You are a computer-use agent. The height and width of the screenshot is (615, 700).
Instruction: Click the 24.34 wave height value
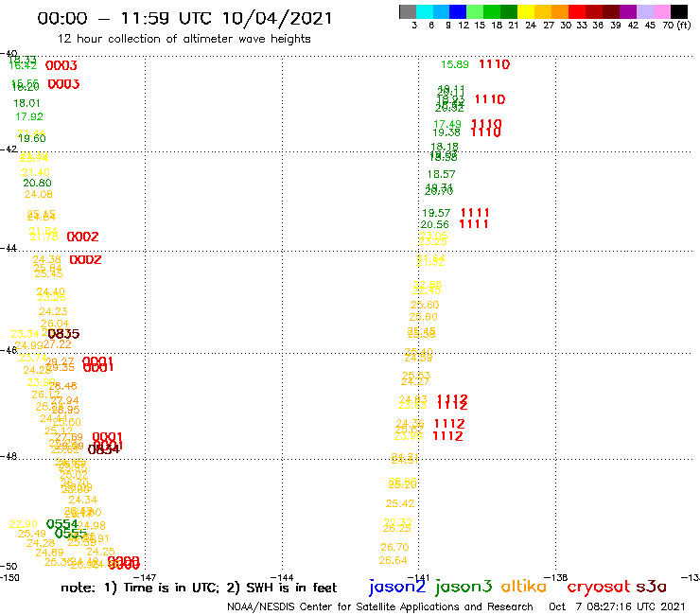click(82, 500)
